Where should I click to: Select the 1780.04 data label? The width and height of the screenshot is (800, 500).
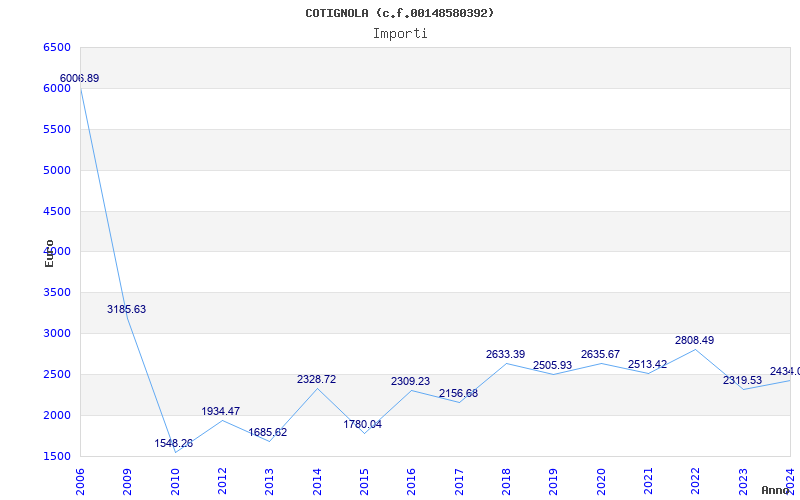pyautogui.click(x=362, y=424)
